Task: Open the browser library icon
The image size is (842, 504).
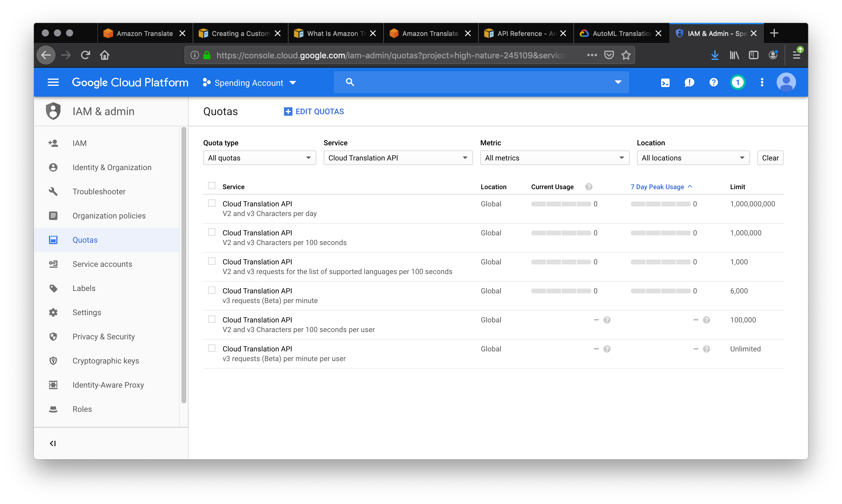Action: 734,55
